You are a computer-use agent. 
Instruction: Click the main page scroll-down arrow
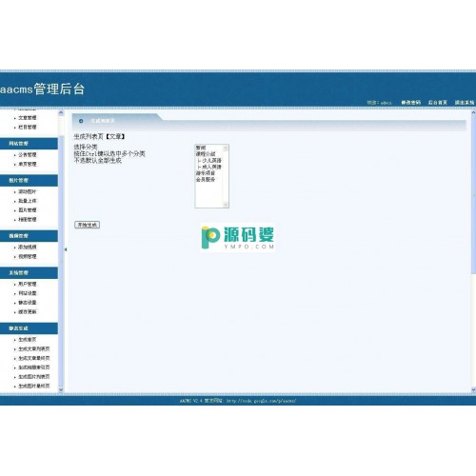[473, 389]
